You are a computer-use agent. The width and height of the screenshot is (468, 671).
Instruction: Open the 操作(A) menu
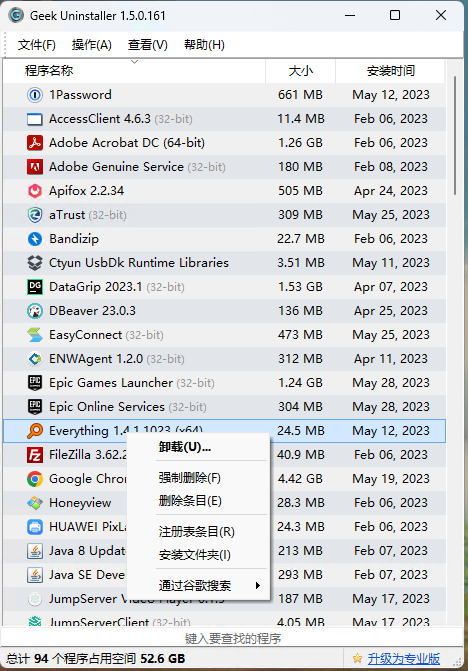(x=92, y=45)
